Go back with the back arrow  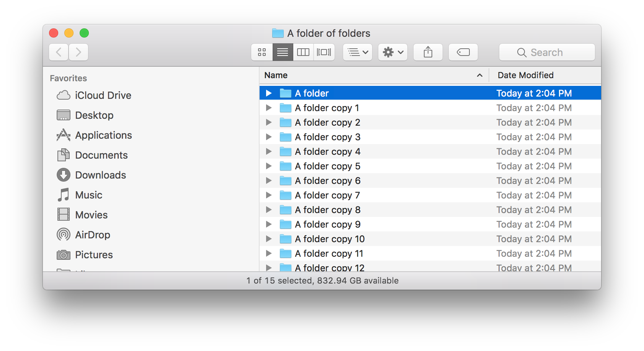click(59, 52)
